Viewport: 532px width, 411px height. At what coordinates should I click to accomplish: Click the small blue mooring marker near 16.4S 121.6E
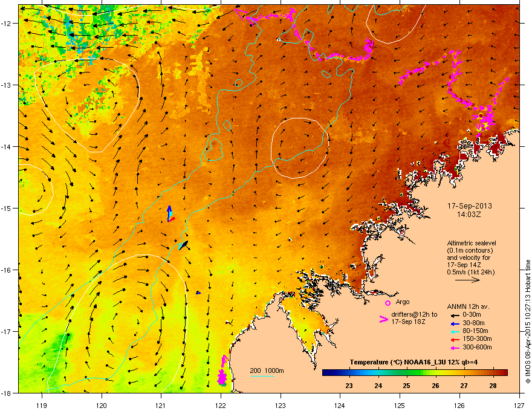pyautogui.click(x=198, y=293)
